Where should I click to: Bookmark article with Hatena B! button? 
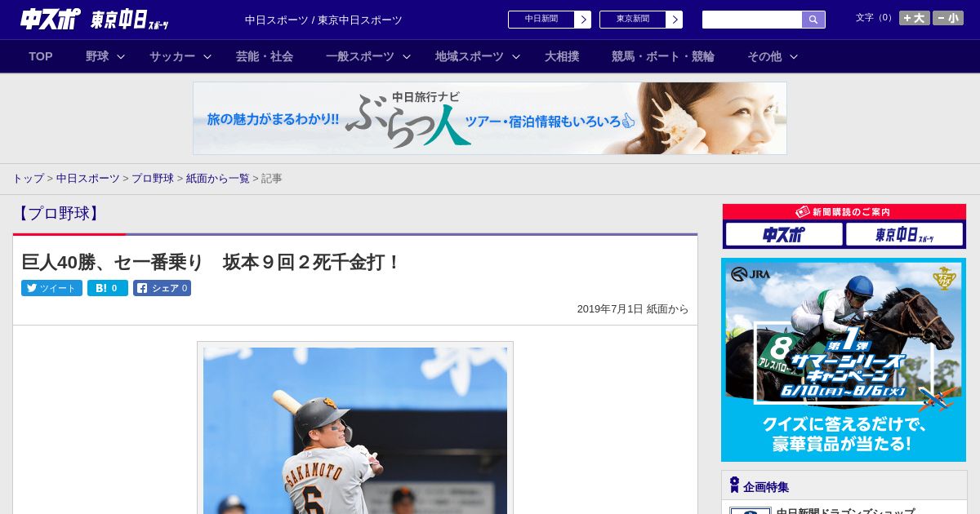coord(108,288)
